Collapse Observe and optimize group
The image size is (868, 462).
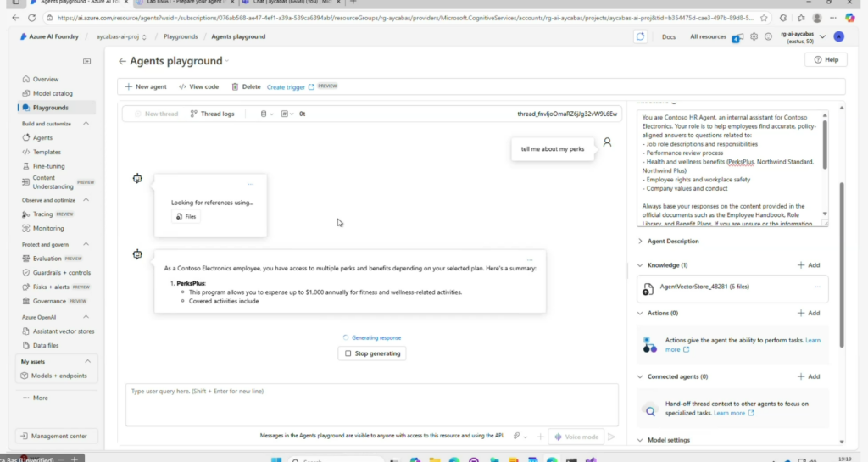(x=86, y=200)
